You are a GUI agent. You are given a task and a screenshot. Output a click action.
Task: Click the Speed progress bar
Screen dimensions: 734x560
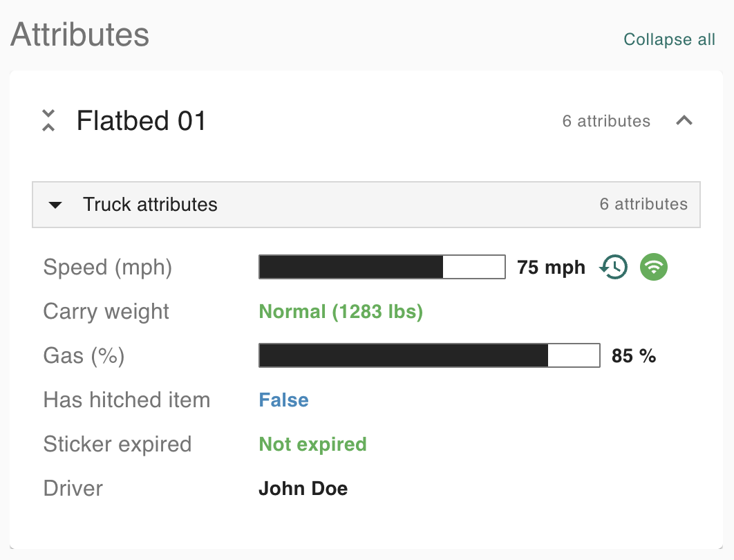382,267
